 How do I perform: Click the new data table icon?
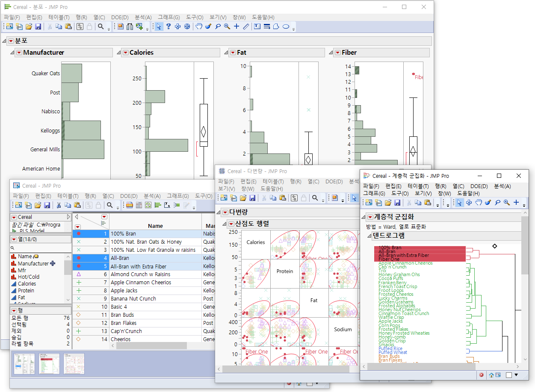9,26
